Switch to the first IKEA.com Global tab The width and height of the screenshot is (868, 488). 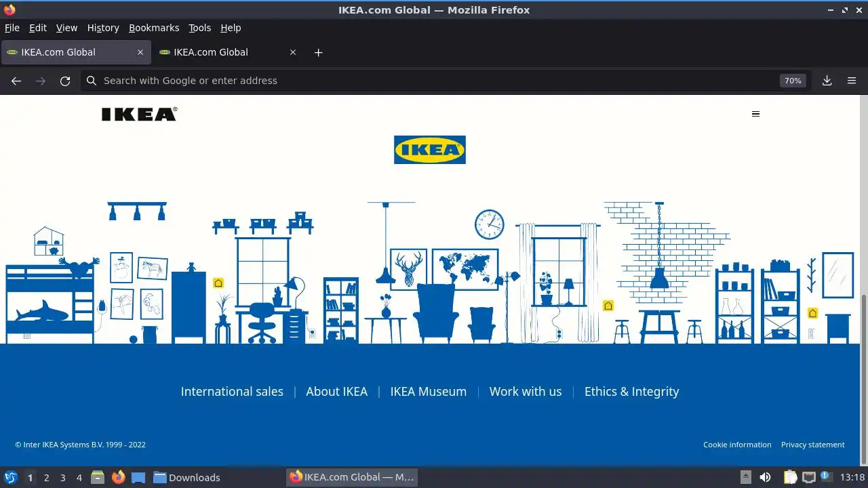[x=75, y=52]
